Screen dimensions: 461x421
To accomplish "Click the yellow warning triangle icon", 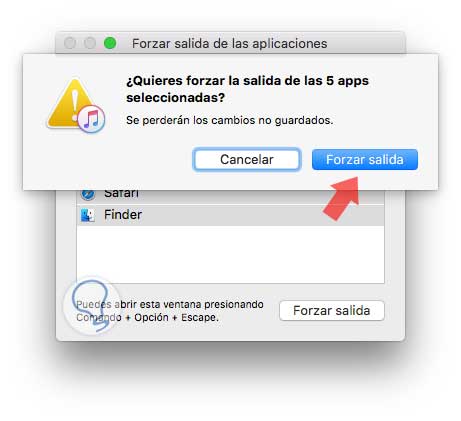I will 71,104.
